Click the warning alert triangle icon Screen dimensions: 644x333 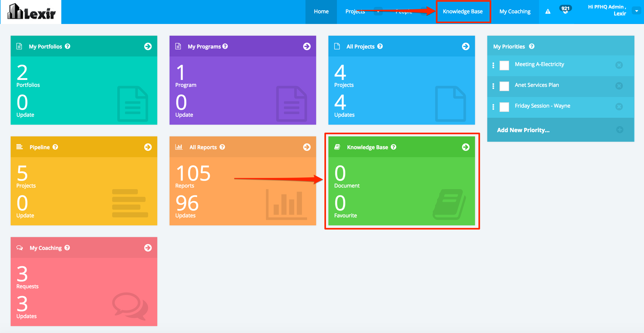coord(548,11)
